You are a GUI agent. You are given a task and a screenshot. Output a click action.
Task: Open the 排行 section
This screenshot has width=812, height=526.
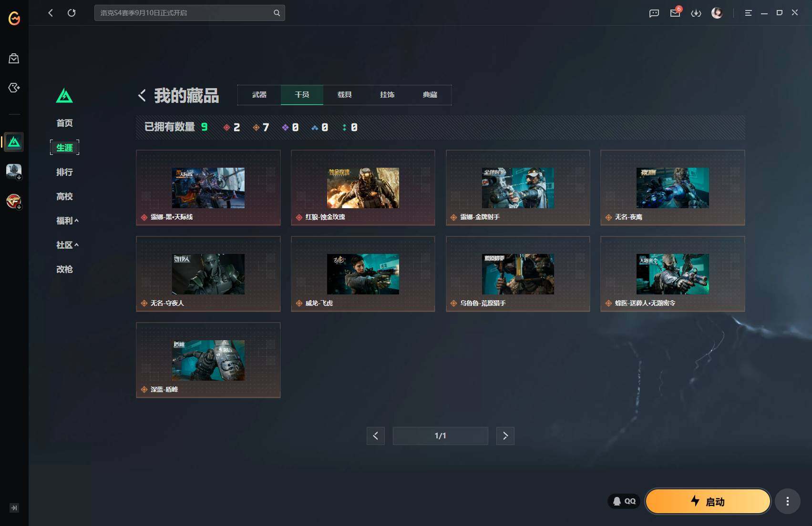64,172
